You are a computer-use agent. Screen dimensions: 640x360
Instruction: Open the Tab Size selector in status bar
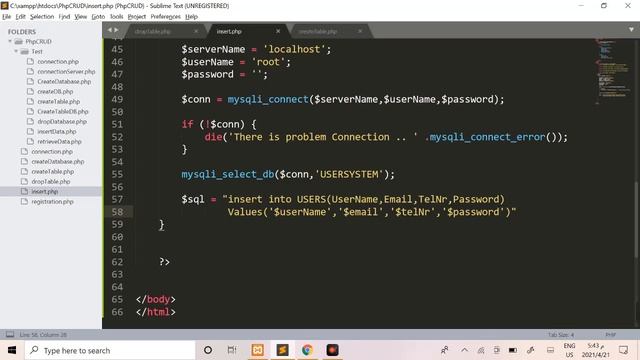pos(561,335)
